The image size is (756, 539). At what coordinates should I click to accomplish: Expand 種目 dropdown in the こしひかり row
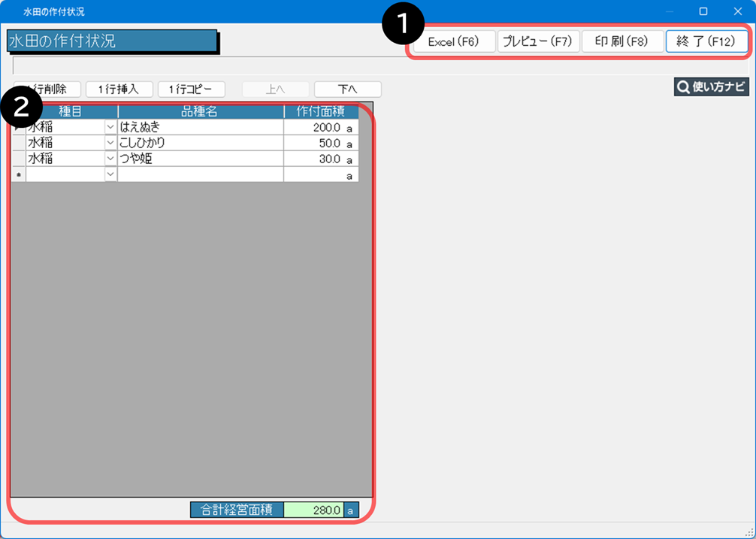point(110,143)
